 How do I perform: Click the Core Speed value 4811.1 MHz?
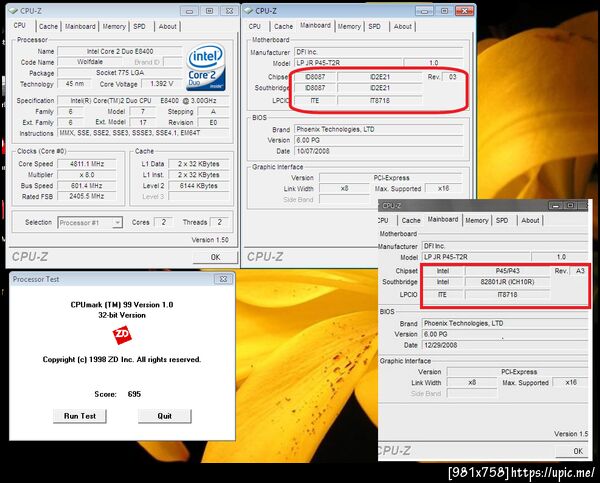(x=87, y=164)
